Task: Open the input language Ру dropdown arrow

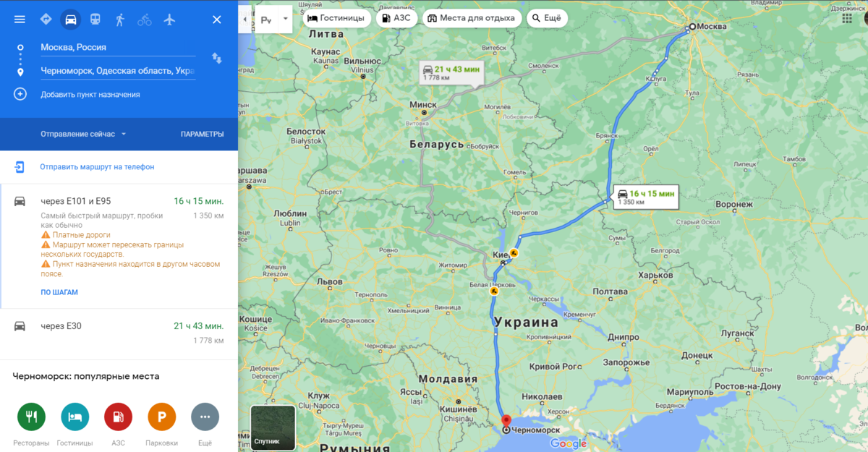Action: [x=285, y=19]
